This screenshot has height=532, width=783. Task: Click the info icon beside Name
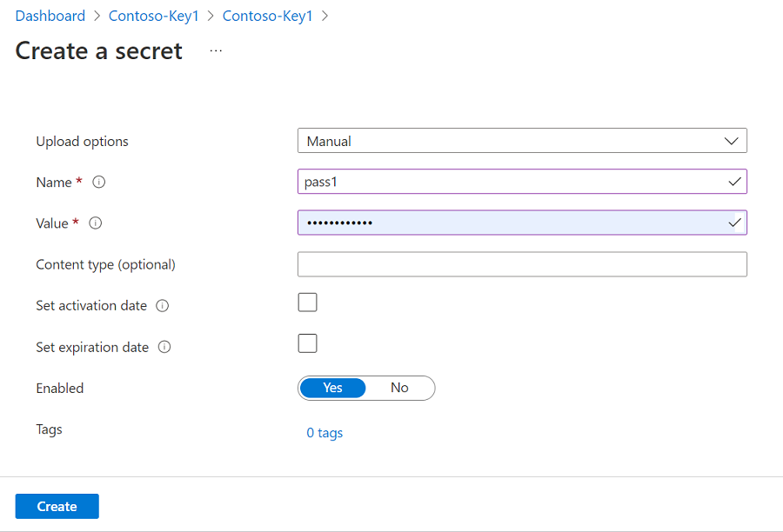point(98,182)
